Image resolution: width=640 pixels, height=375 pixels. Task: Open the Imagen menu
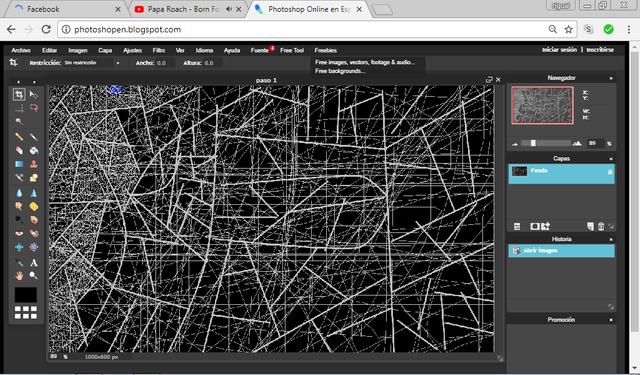click(x=78, y=50)
